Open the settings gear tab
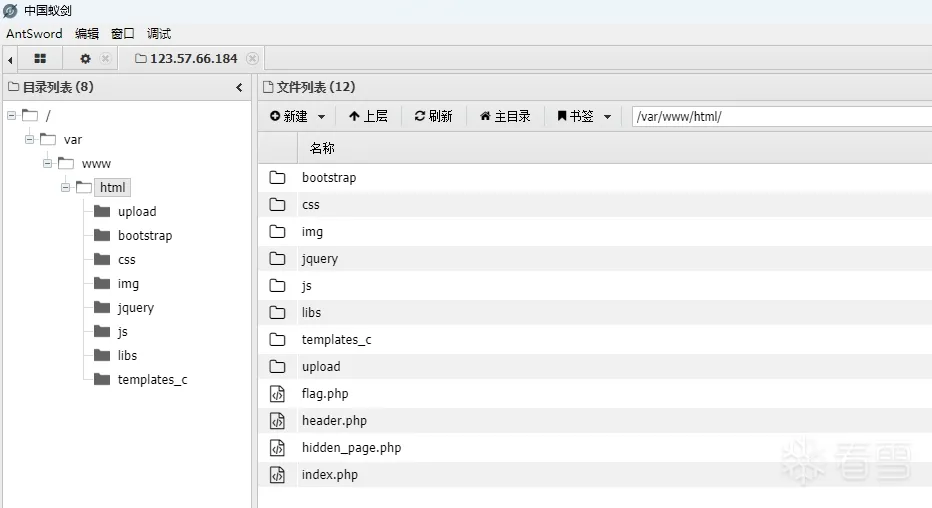Image resolution: width=932 pixels, height=508 pixels. click(x=86, y=58)
